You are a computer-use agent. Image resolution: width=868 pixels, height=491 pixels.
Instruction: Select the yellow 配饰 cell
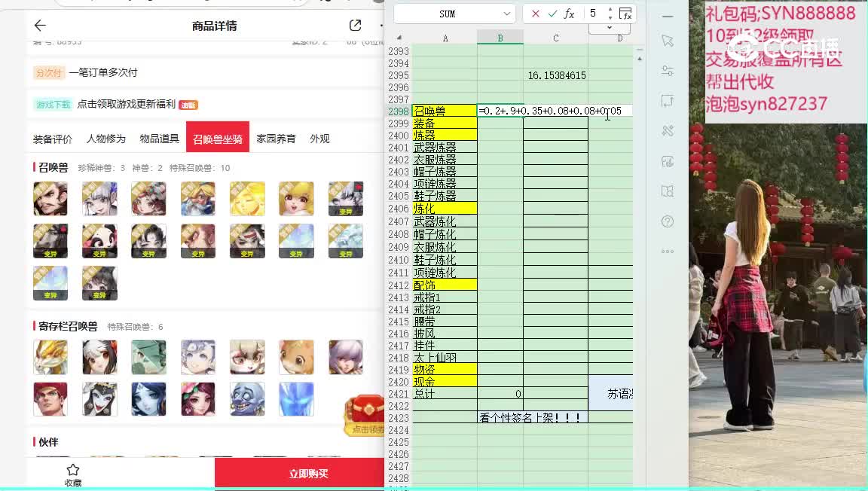tap(445, 285)
